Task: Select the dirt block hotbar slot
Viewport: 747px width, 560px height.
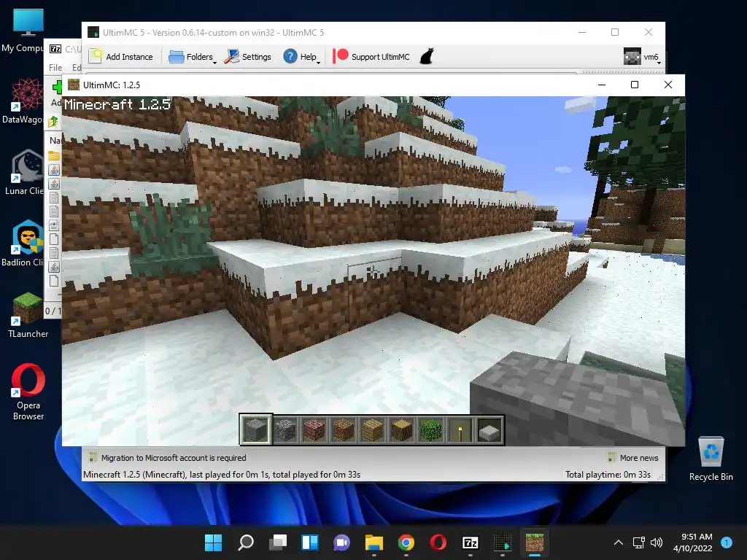Action: tap(344, 429)
